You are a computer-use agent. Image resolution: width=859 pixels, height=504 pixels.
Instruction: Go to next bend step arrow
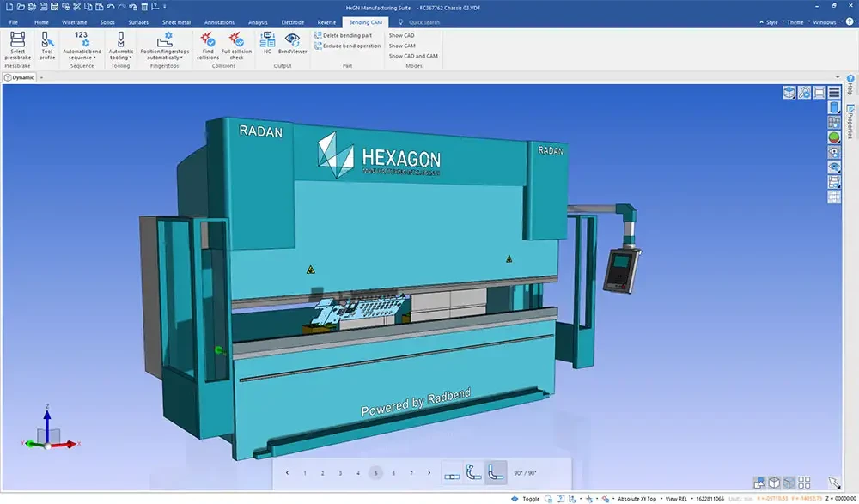429,473
